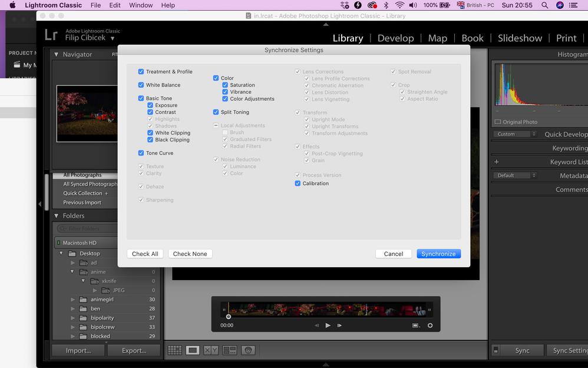
Task: Toggle the Contrast checkbox
Action: pos(150,112)
